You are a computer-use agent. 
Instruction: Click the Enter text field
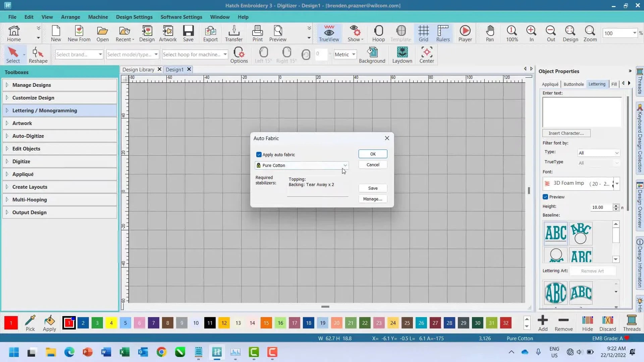pyautogui.click(x=582, y=112)
